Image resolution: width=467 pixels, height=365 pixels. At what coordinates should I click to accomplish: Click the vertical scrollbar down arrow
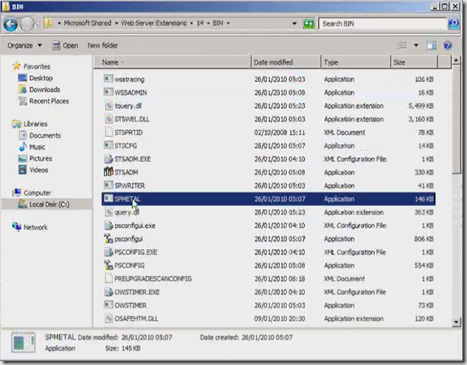pyautogui.click(x=456, y=322)
